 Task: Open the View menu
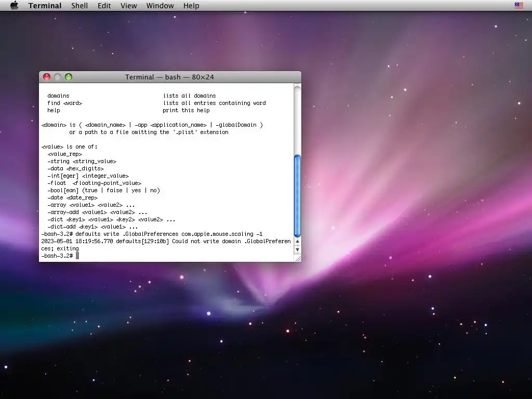(x=129, y=6)
